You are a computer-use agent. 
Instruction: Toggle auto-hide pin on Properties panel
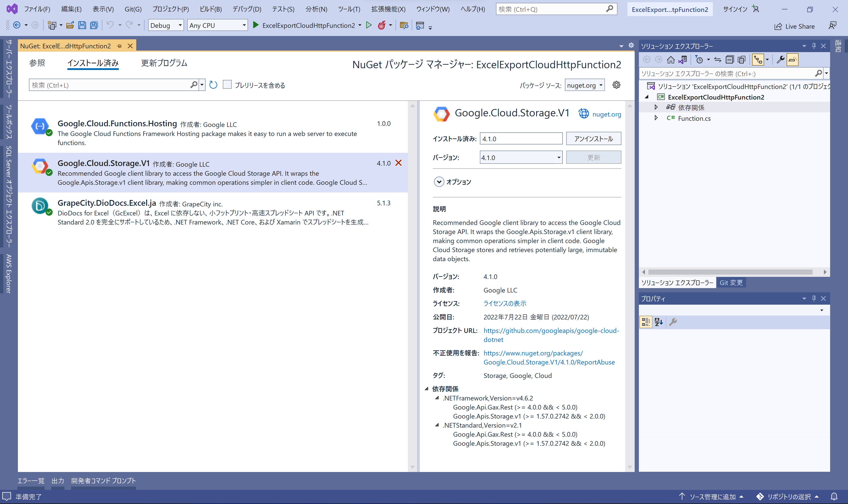(x=814, y=298)
